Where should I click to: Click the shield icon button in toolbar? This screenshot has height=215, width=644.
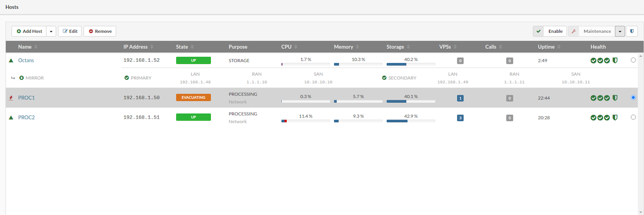tap(632, 31)
